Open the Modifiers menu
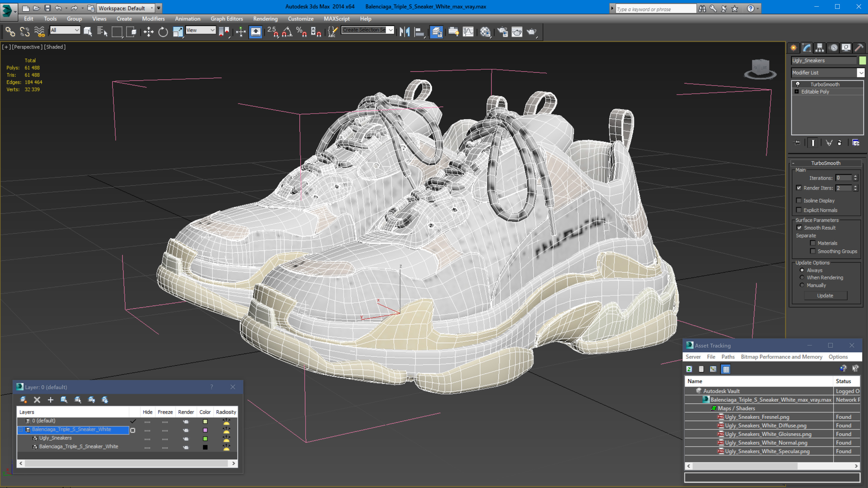Image resolution: width=868 pixels, height=488 pixels. pyautogui.click(x=153, y=19)
